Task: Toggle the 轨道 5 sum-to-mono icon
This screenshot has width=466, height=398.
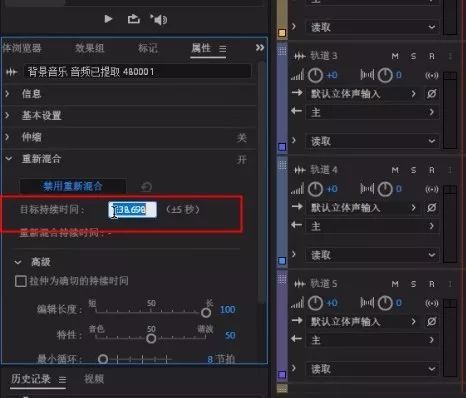Action: pos(432,303)
